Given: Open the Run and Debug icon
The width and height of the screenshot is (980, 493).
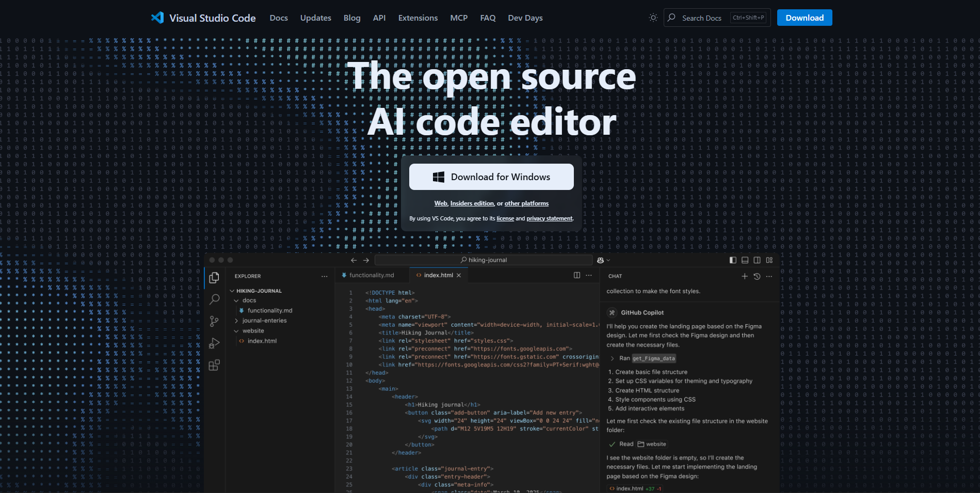Looking at the screenshot, I should coord(214,343).
